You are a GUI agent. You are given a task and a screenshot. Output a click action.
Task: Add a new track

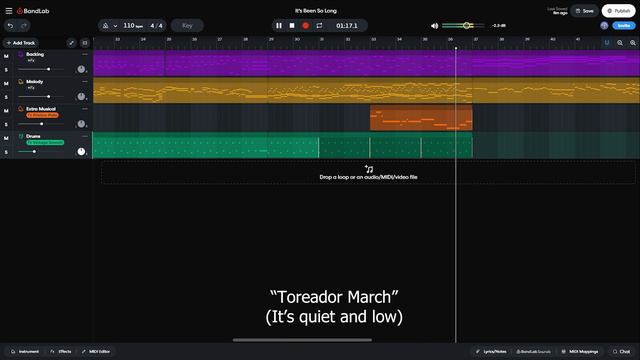[x=20, y=43]
